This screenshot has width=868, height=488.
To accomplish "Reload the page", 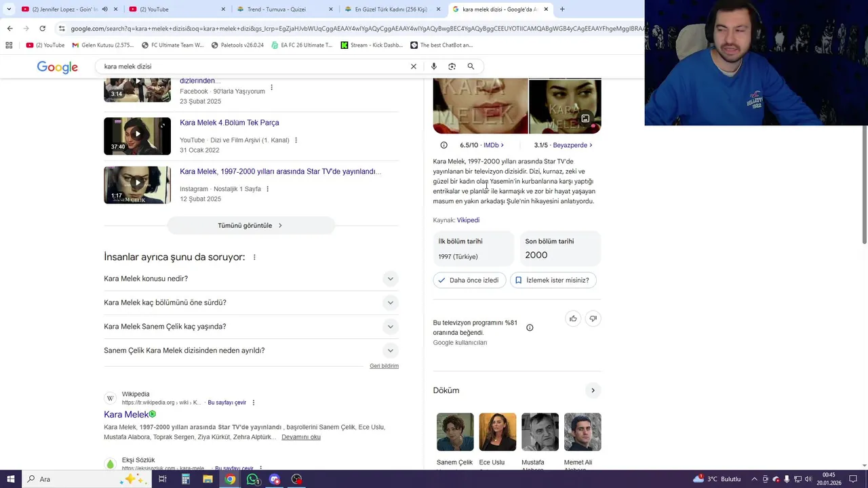I will 42,28.
